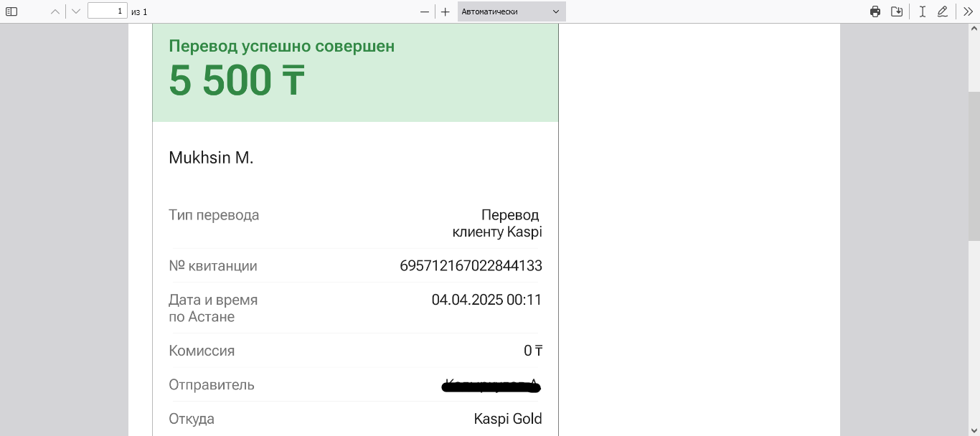Open the Автоматически zoom dropdown

click(x=512, y=11)
